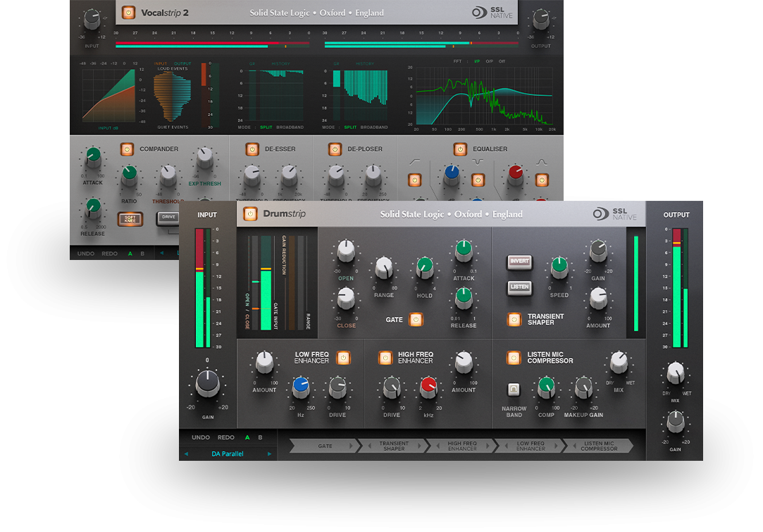Viewport: 763px width, 532px height.
Task: Click the green Gate Attack knob
Action: [464, 251]
